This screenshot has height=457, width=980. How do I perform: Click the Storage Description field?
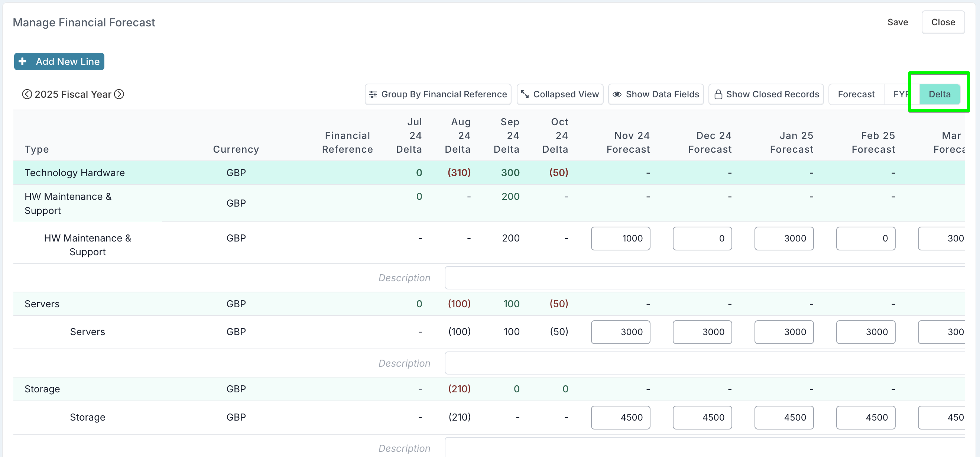click(705, 447)
